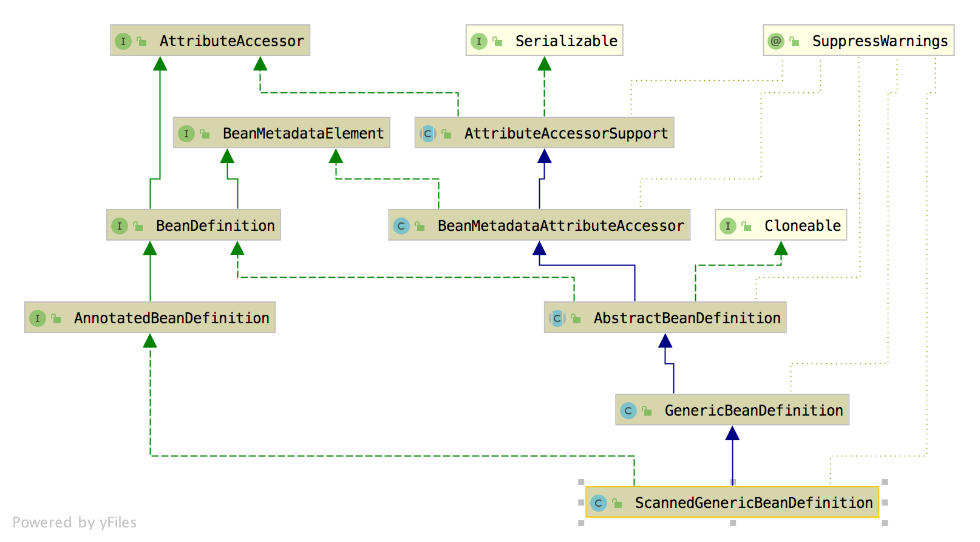Select the Cloneable interface text
Image resolution: width=980 pixels, height=542 pixels.
(x=802, y=225)
